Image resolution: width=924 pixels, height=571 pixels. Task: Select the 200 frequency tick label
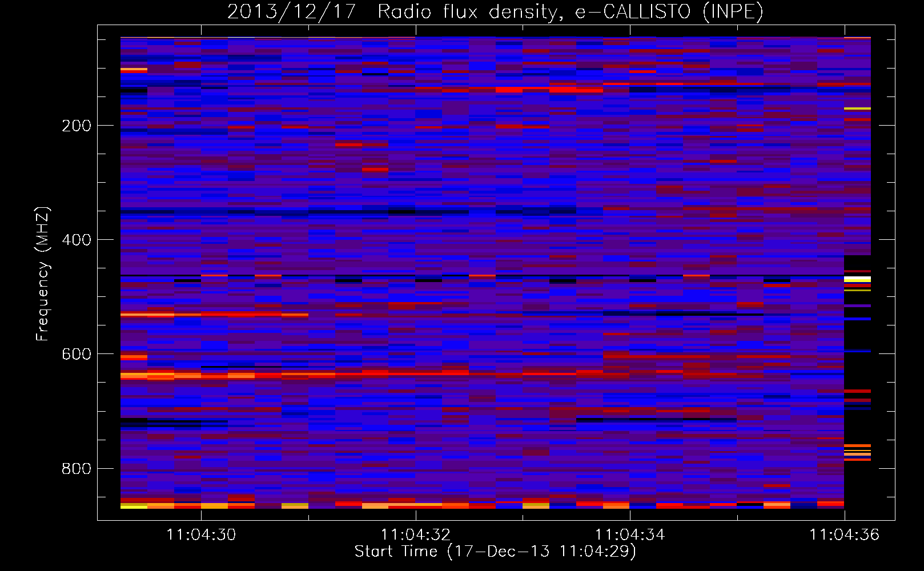[x=77, y=126]
